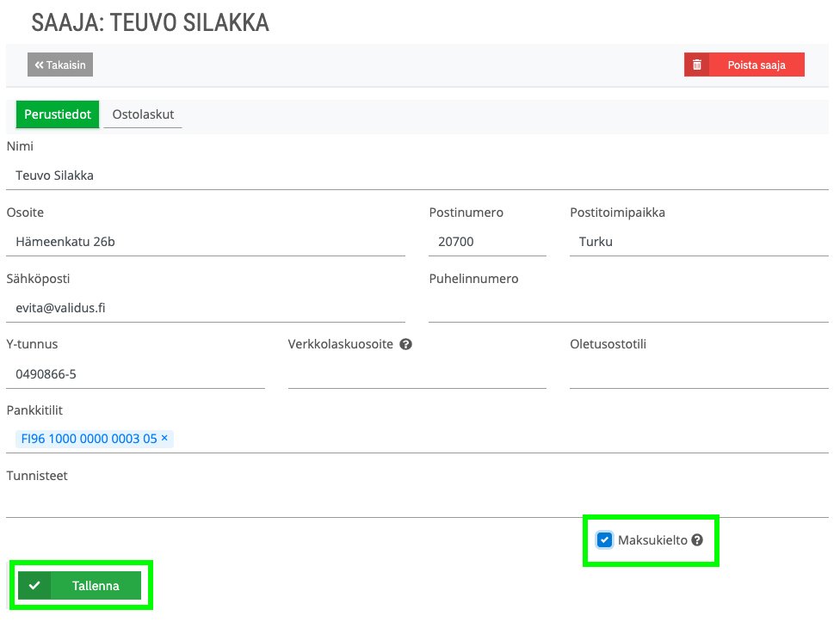
Task: Toggle the Maksukielto checkbox
Action: click(x=604, y=539)
